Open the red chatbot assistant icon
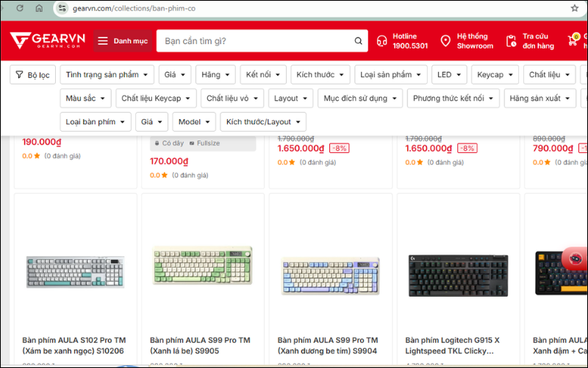 click(576, 259)
